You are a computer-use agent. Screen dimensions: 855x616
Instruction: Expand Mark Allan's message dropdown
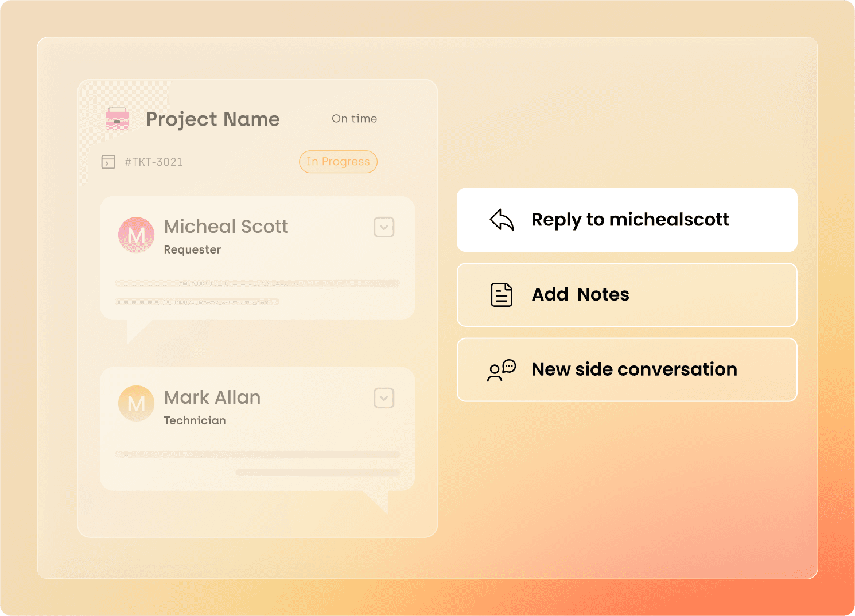(x=384, y=398)
